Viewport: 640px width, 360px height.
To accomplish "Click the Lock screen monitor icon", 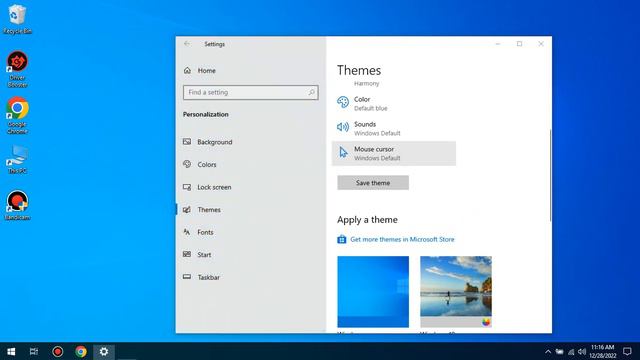I will (x=187, y=187).
